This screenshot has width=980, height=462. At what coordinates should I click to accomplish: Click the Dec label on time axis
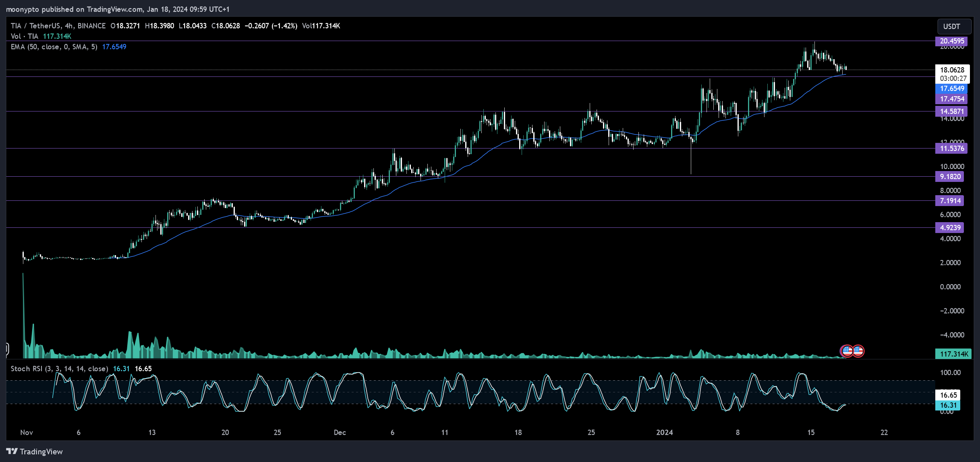[340, 433]
